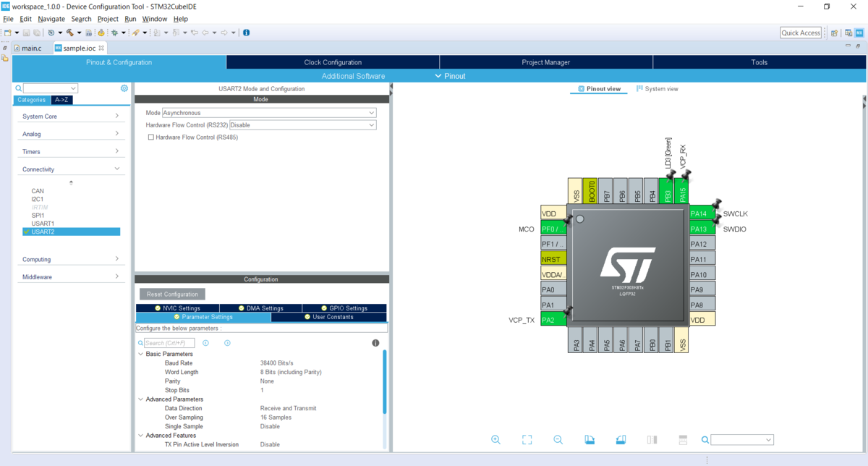Open the Mode Asynchronous dropdown
This screenshot has height=466, width=868.
269,113
